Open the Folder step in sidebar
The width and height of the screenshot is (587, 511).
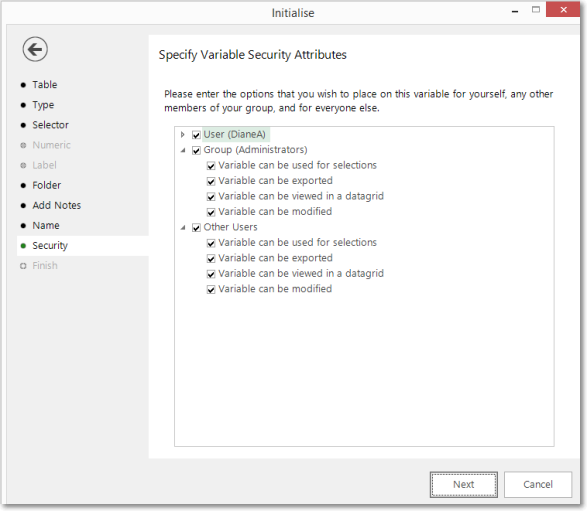pos(46,185)
